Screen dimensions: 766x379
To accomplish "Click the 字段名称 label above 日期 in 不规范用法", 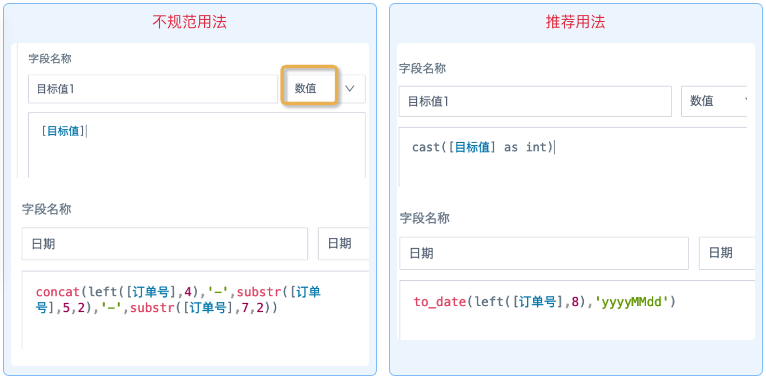I will (46, 210).
